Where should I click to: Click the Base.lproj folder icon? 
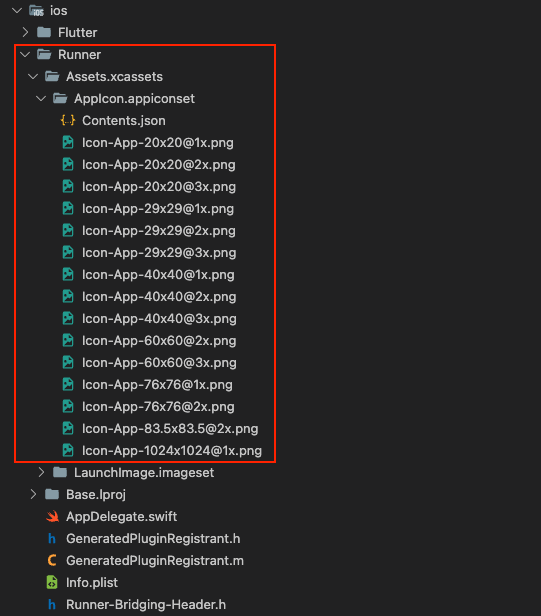(x=52, y=494)
